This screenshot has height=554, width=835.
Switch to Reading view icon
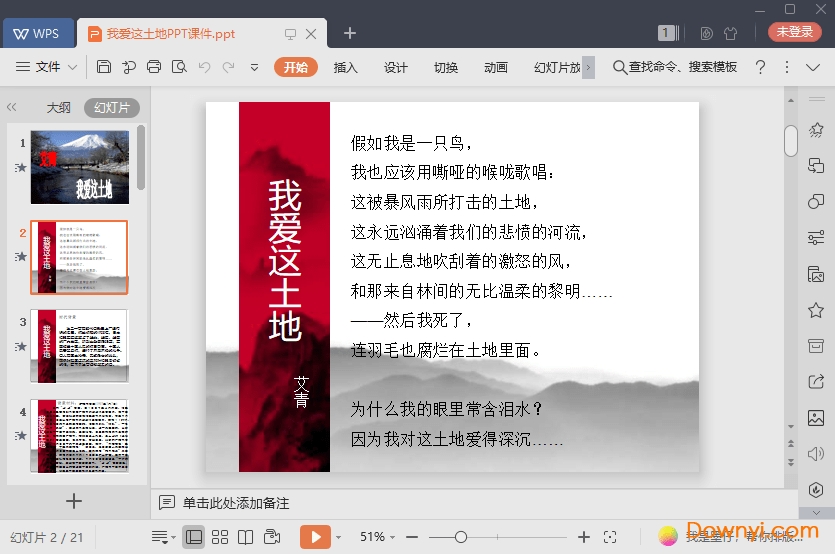coord(245,537)
